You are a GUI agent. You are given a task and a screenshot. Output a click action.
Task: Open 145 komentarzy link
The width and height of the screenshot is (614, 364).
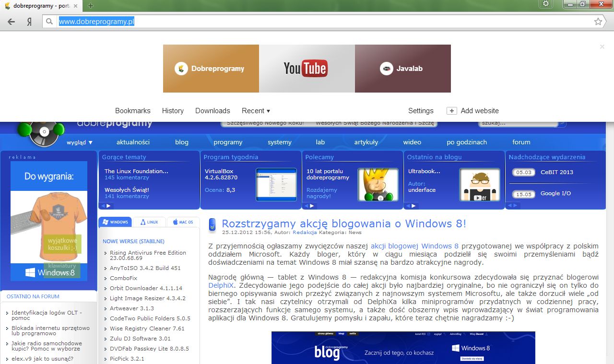[x=127, y=177]
